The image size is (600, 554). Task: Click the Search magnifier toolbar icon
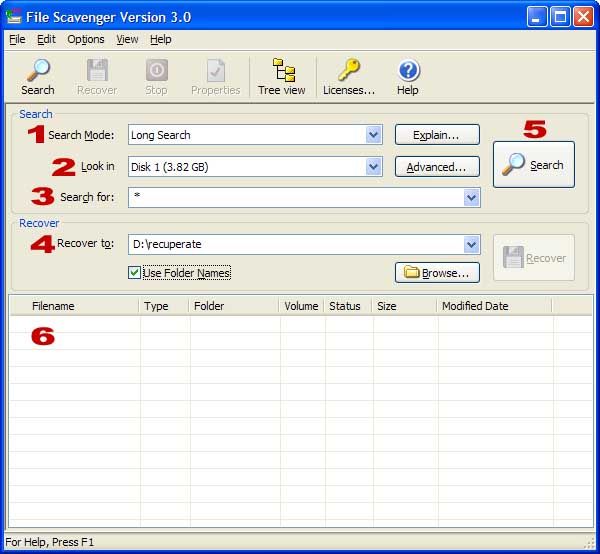(x=38, y=70)
